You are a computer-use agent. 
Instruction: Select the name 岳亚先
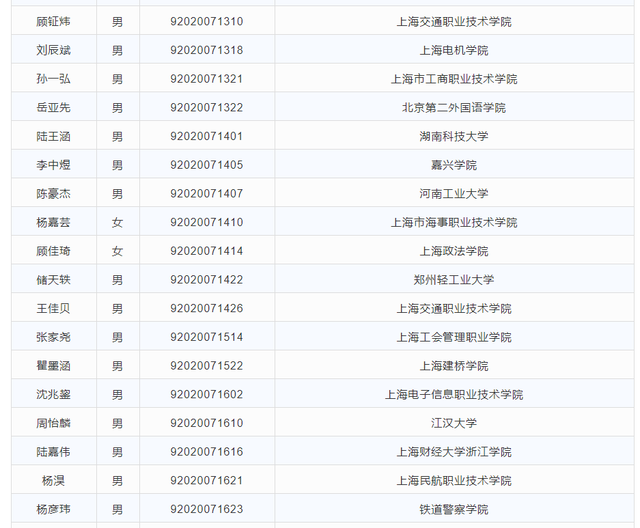click(x=53, y=107)
